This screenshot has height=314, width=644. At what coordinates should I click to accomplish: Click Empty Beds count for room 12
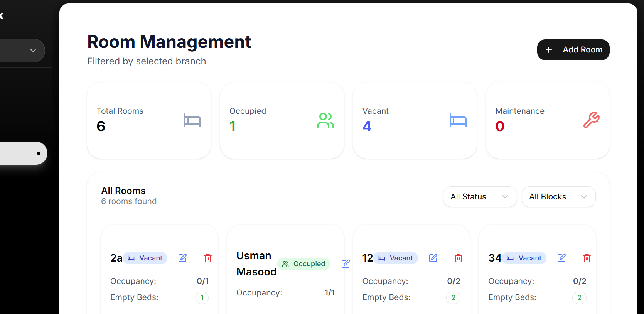pyautogui.click(x=453, y=298)
